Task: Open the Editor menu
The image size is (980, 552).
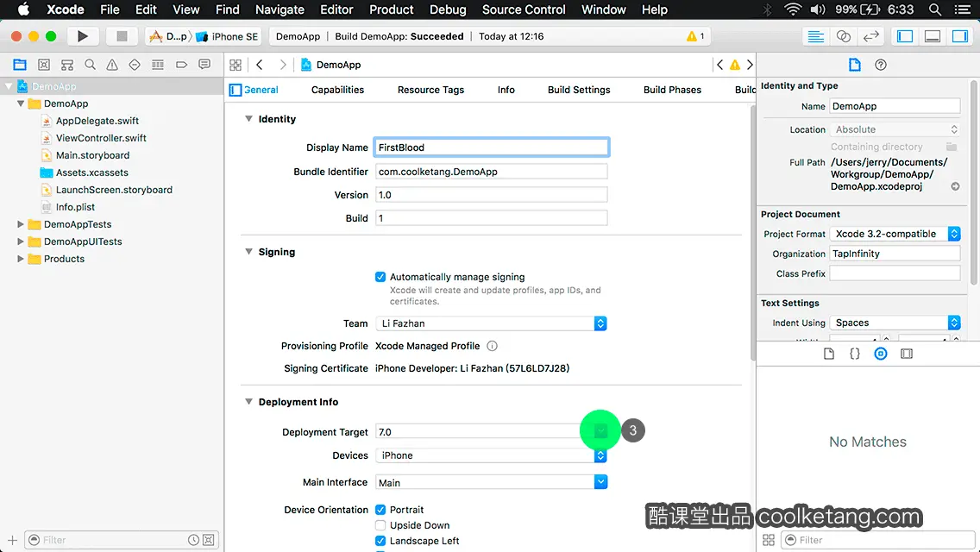Action: 336,9
